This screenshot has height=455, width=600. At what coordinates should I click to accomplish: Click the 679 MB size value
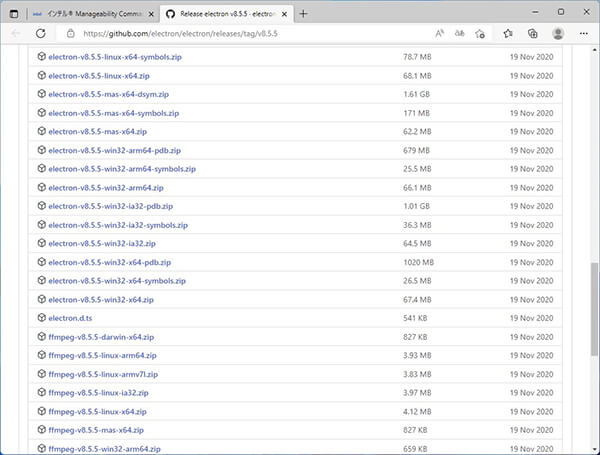[416, 150]
